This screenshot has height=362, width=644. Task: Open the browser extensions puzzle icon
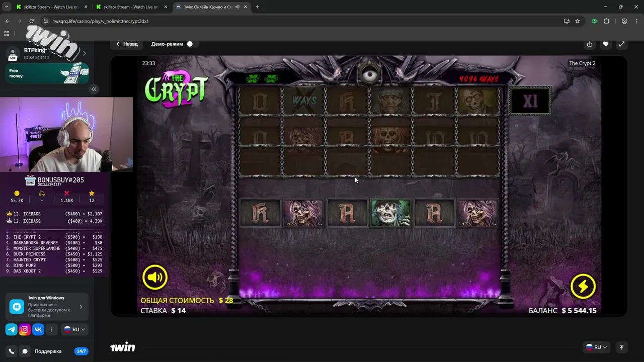coord(606,21)
